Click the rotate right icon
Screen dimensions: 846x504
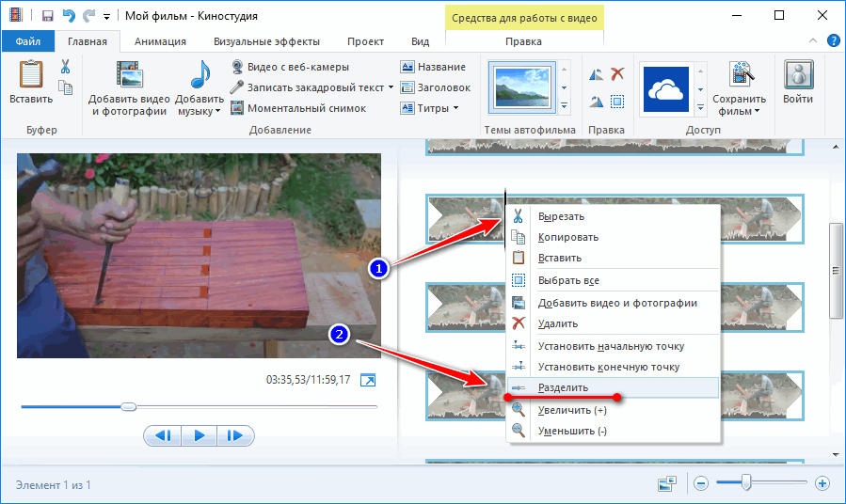click(x=597, y=102)
